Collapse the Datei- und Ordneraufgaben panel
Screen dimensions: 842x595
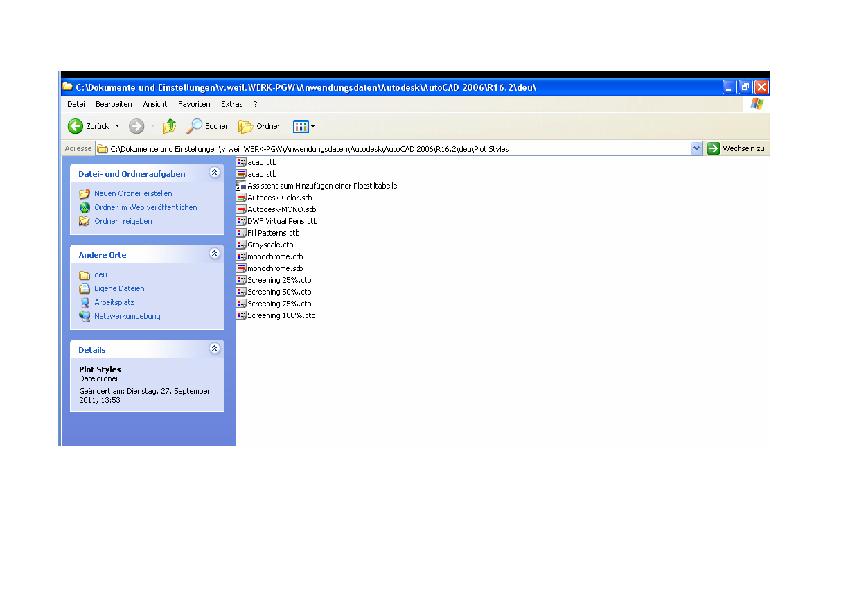point(214,172)
